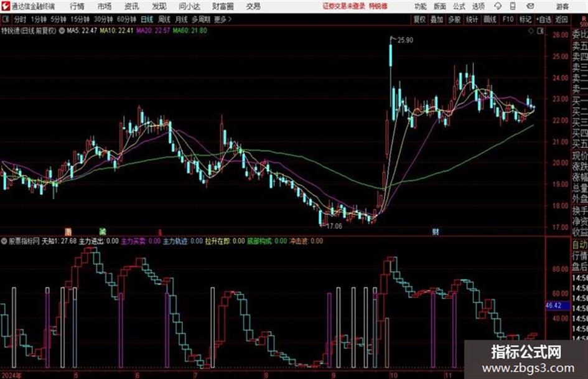Open the mail envelope icon
This screenshot has width=588, height=379.
click(x=530, y=6)
